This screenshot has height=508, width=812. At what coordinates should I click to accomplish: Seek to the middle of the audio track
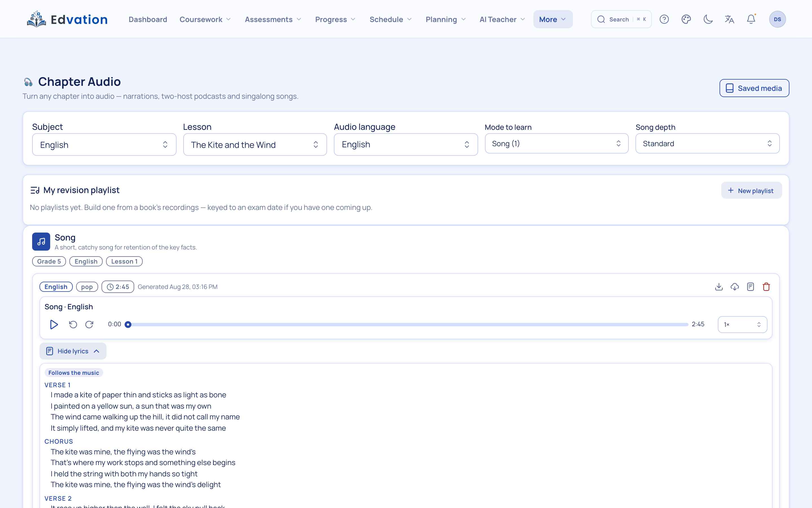click(x=408, y=325)
